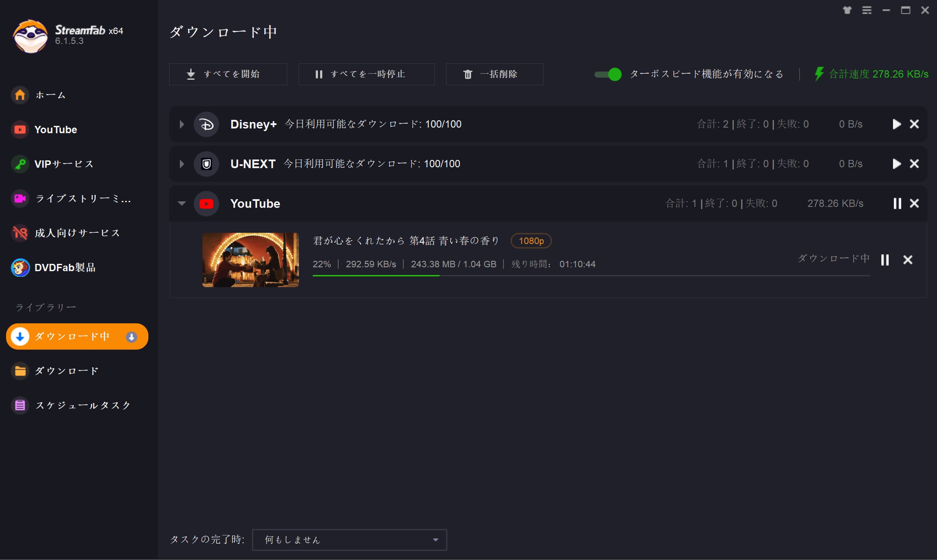The height and width of the screenshot is (560, 937).
Task: Click the StreamFab sloth logo
Action: pyautogui.click(x=30, y=36)
